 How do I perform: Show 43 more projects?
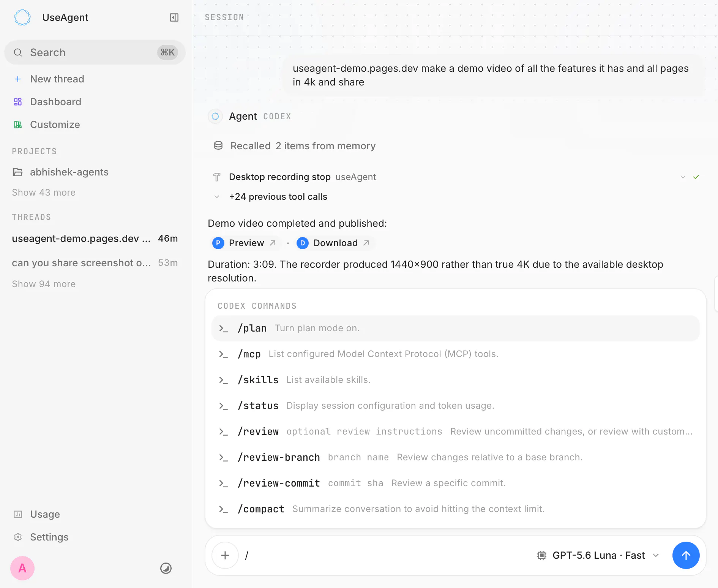(x=44, y=193)
